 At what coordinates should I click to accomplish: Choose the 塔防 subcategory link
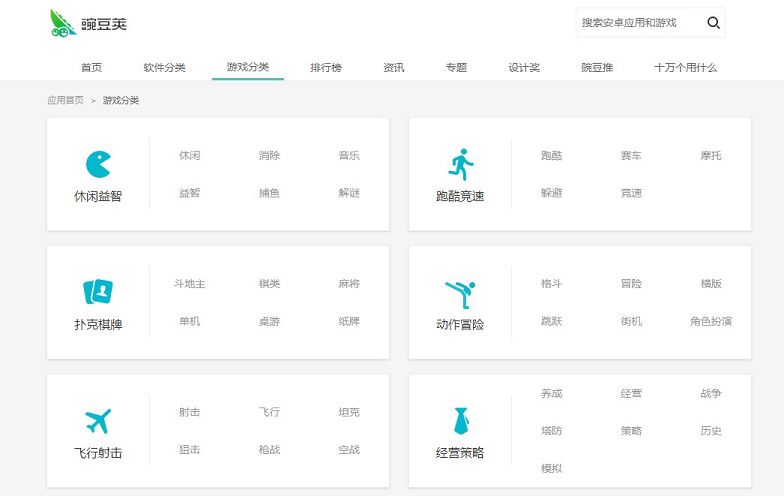[551, 431]
